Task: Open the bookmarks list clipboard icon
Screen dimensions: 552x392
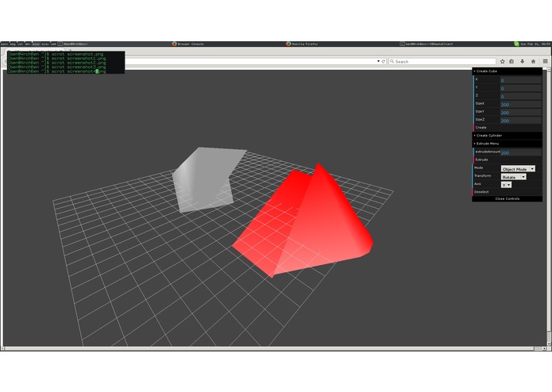Action: point(511,62)
